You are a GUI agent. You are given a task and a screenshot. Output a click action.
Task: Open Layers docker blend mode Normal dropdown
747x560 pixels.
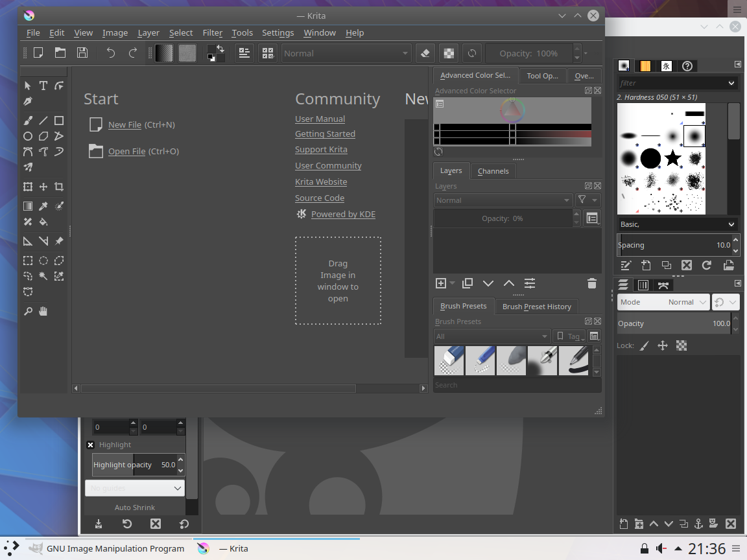[503, 200]
